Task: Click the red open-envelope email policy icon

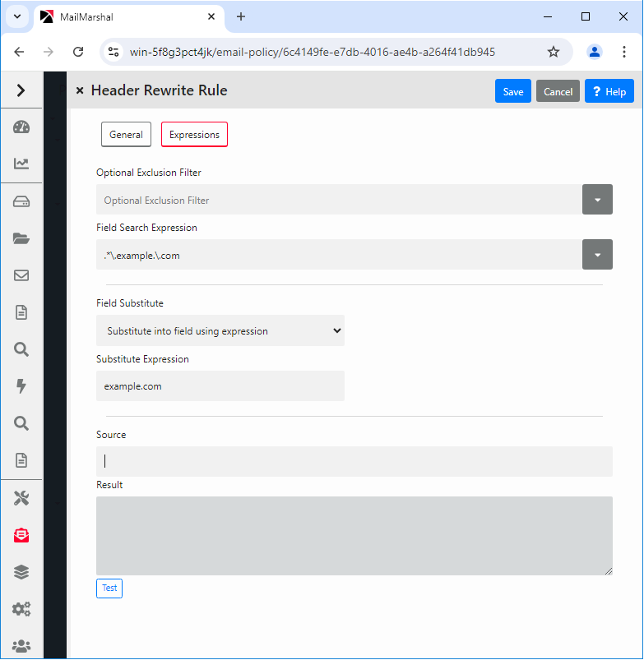Action: pyautogui.click(x=21, y=535)
